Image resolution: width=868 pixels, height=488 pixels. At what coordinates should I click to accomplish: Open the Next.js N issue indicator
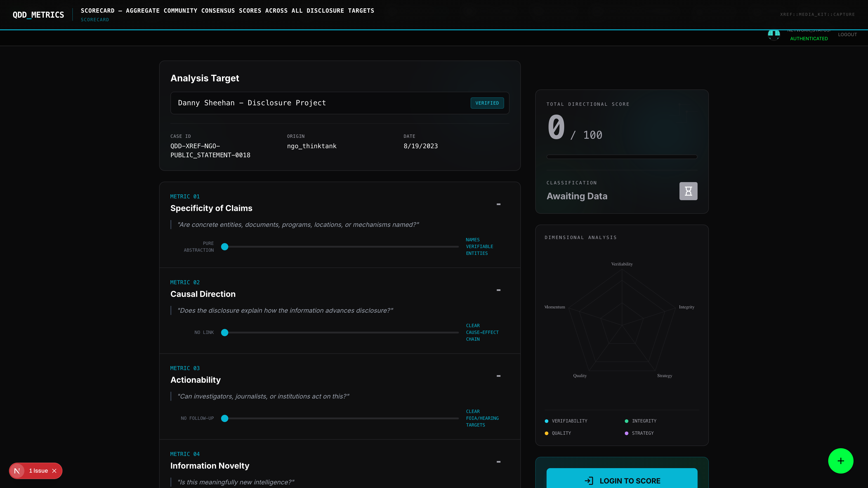point(17,471)
